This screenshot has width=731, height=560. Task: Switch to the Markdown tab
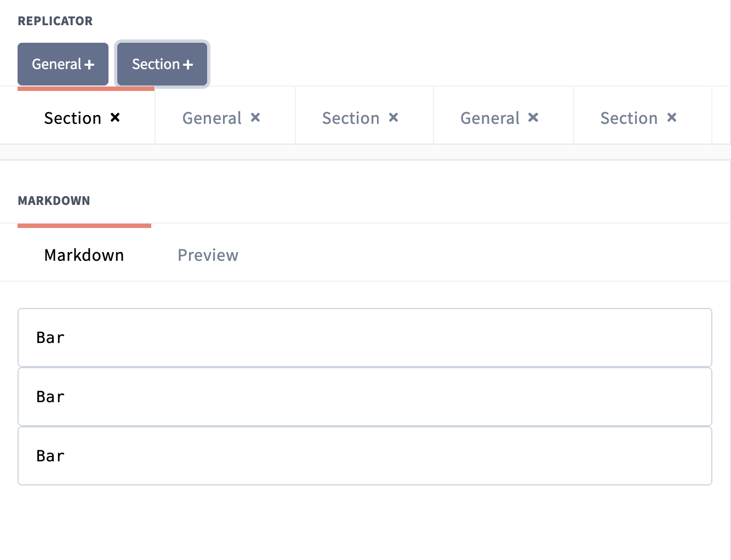pos(84,255)
